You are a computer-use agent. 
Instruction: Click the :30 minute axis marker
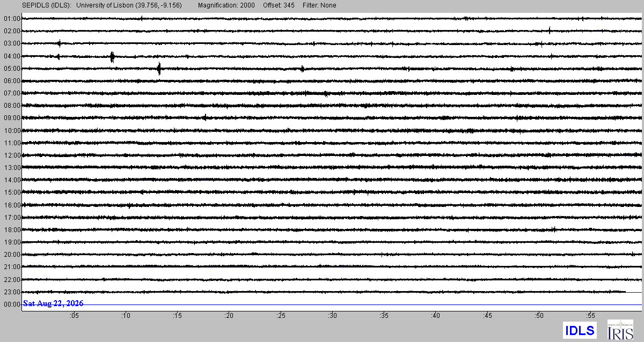point(332,316)
